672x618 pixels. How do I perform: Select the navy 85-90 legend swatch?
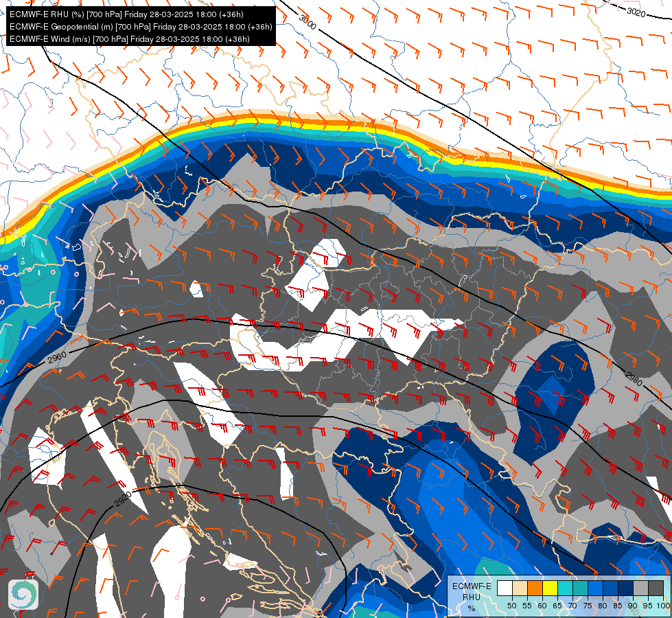626,588
